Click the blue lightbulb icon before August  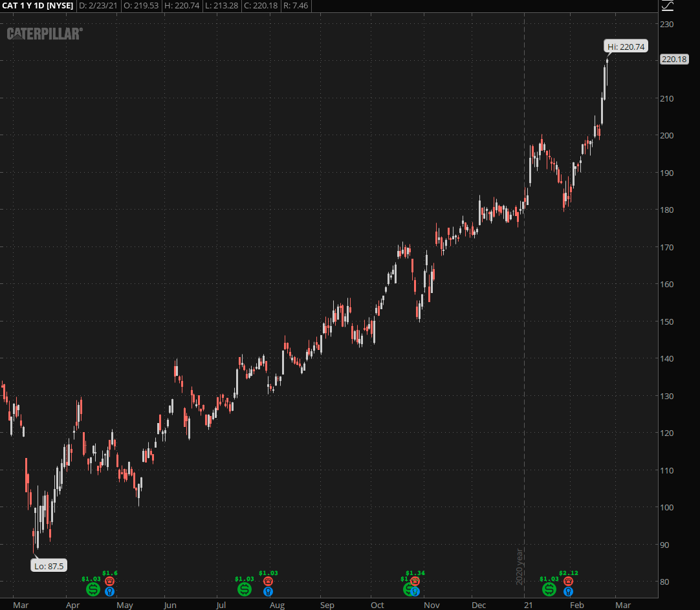pos(268,591)
